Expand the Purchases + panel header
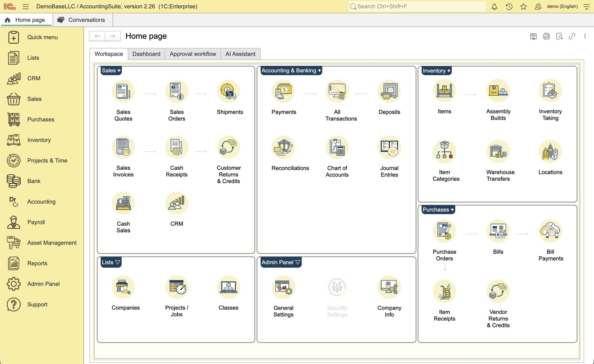 point(438,210)
